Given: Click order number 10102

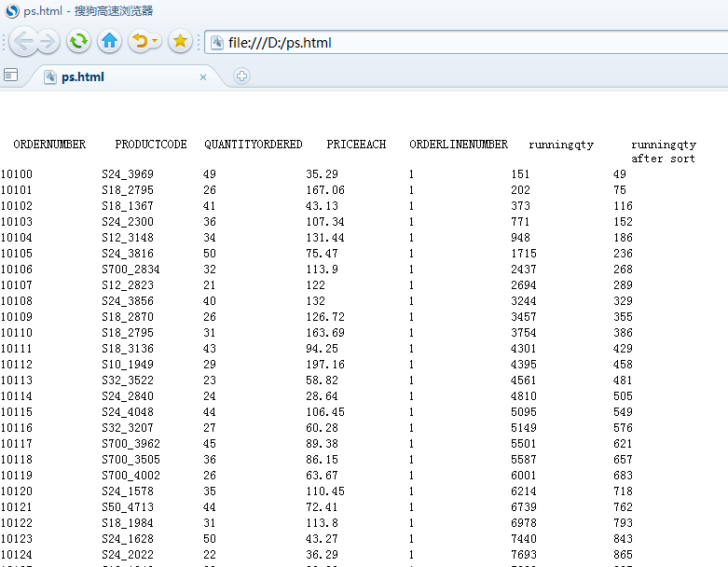Looking at the screenshot, I should point(16,206).
